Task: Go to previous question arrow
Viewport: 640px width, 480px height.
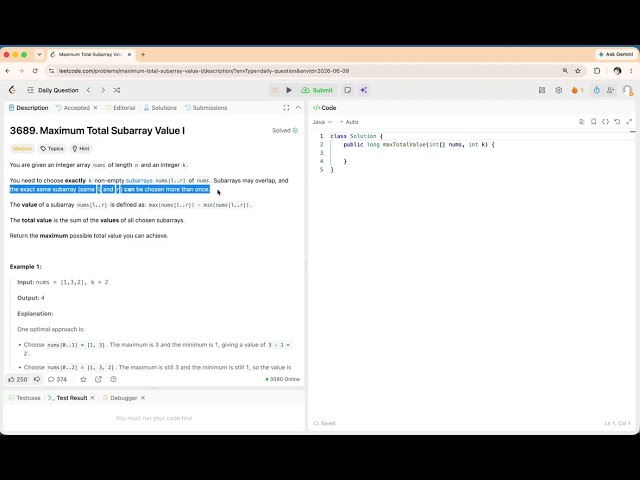Action: tap(89, 90)
